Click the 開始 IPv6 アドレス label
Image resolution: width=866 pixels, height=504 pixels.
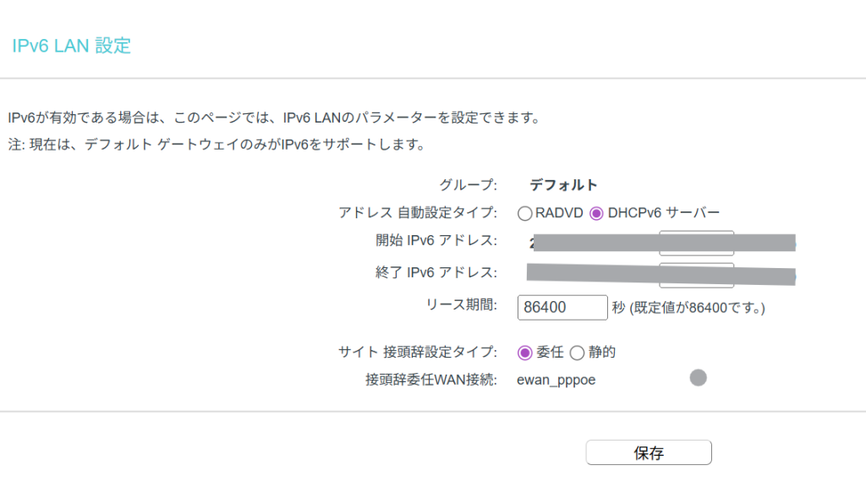(x=436, y=240)
